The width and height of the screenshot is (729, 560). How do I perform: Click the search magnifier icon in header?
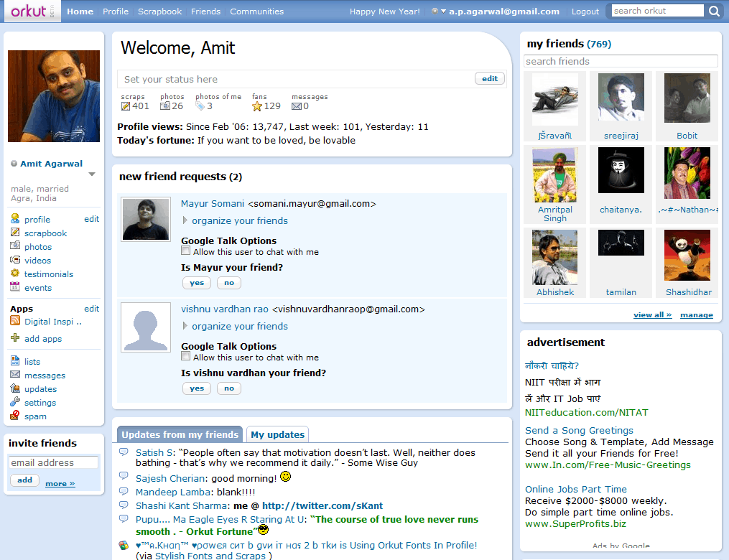[x=714, y=11]
